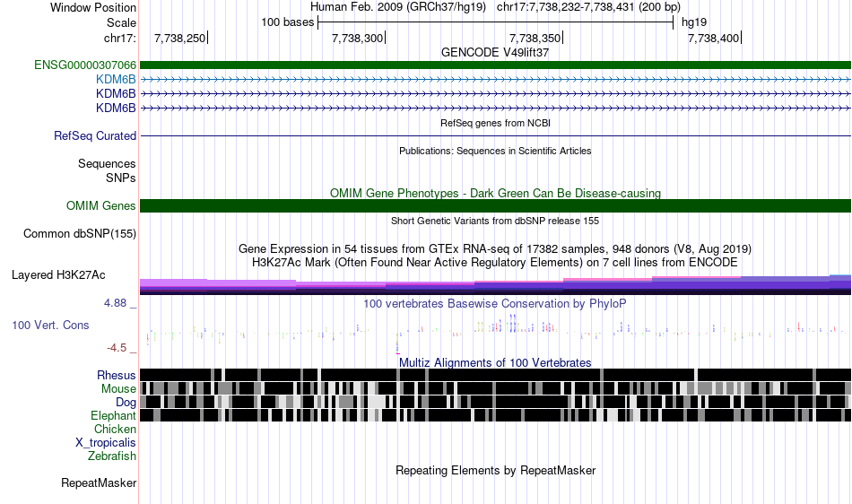Click the RefSeq Curated track label
The width and height of the screenshot is (852, 504).
click(94, 135)
